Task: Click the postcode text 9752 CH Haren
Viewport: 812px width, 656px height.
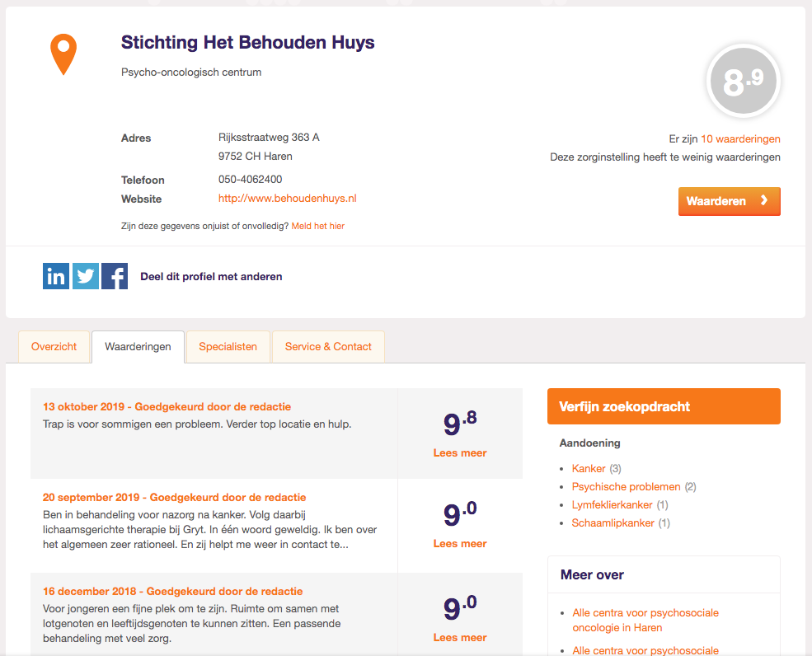Action: (256, 156)
